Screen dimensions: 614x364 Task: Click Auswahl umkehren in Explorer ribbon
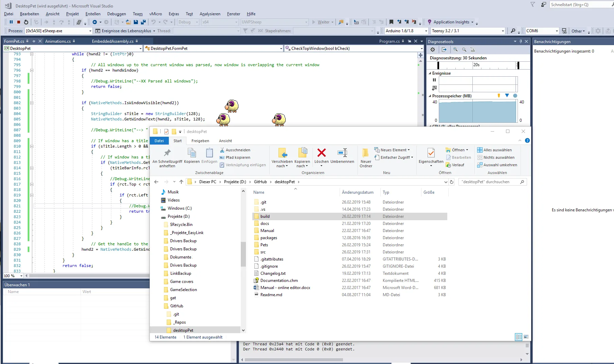pos(497,165)
